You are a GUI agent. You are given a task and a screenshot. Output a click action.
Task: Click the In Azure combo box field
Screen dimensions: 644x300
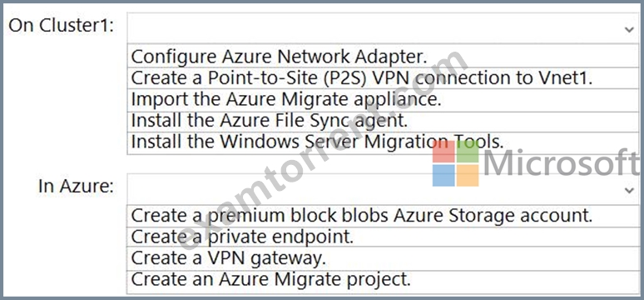coord(384,189)
